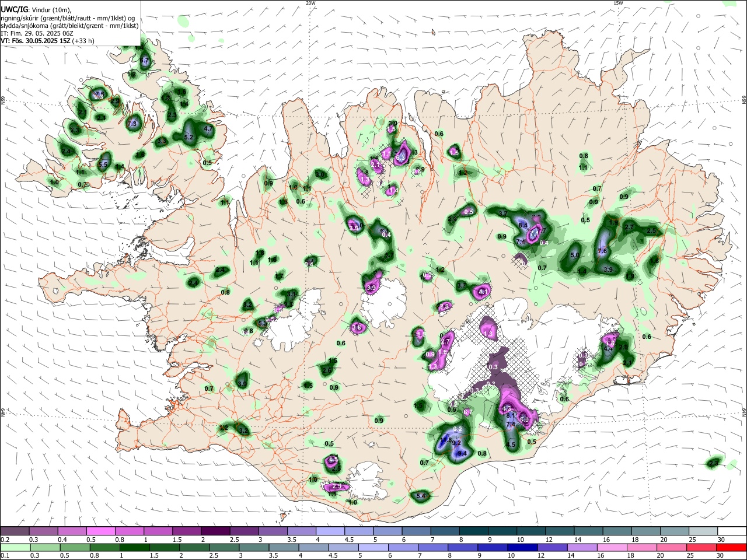Select the darkest purple snow legend swatch
This screenshot has width=747, height=560.
(215, 531)
